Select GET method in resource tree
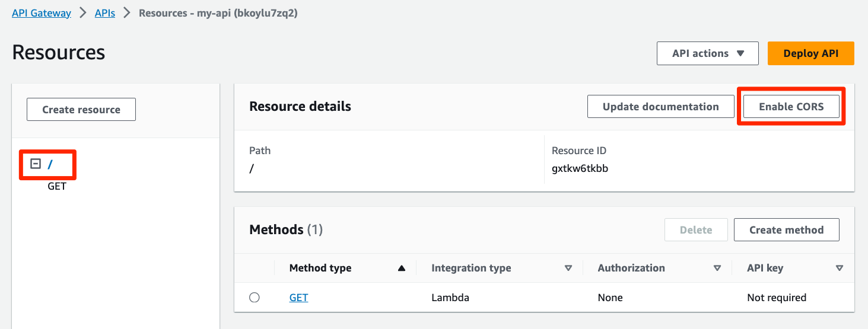 pyautogui.click(x=57, y=186)
